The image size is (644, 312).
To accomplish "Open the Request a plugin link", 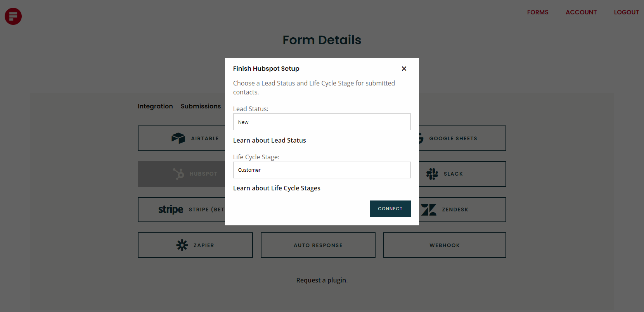I will 321,280.
